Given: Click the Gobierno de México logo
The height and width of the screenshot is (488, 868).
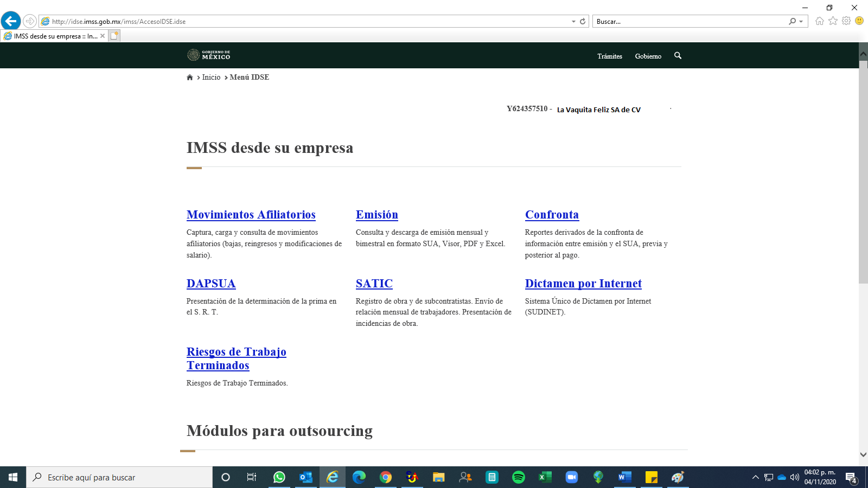Looking at the screenshot, I should click(x=209, y=55).
